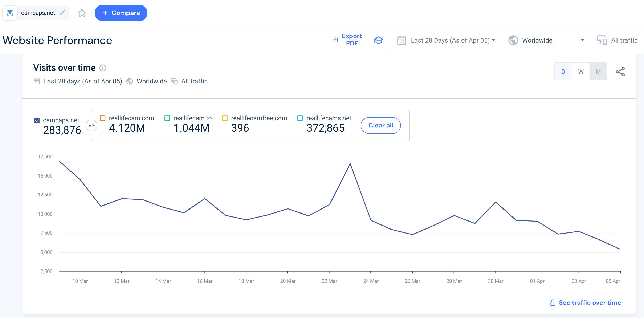Click the info icon next to Visits over time
The height and width of the screenshot is (318, 644).
pos(103,68)
